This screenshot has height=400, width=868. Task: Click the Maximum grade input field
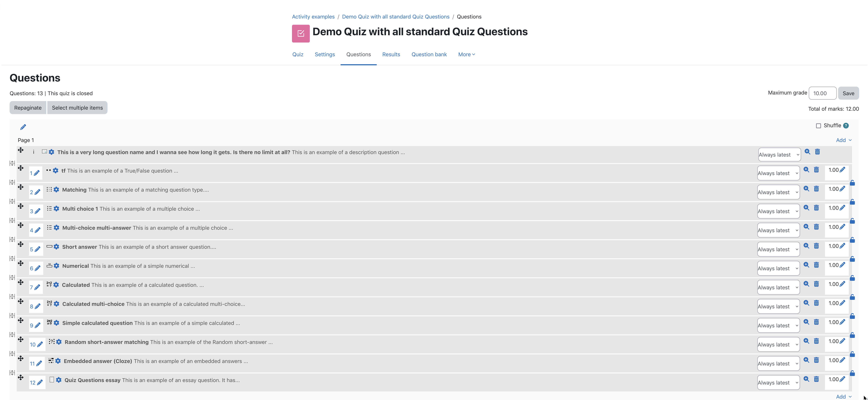tap(822, 93)
